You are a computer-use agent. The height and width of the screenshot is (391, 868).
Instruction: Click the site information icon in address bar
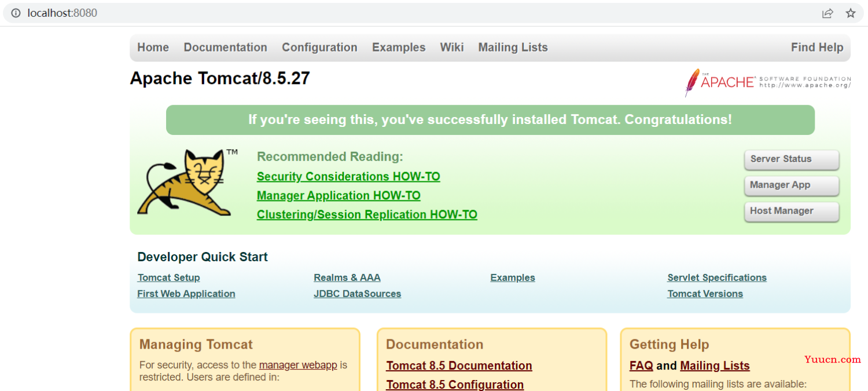pyautogui.click(x=16, y=13)
